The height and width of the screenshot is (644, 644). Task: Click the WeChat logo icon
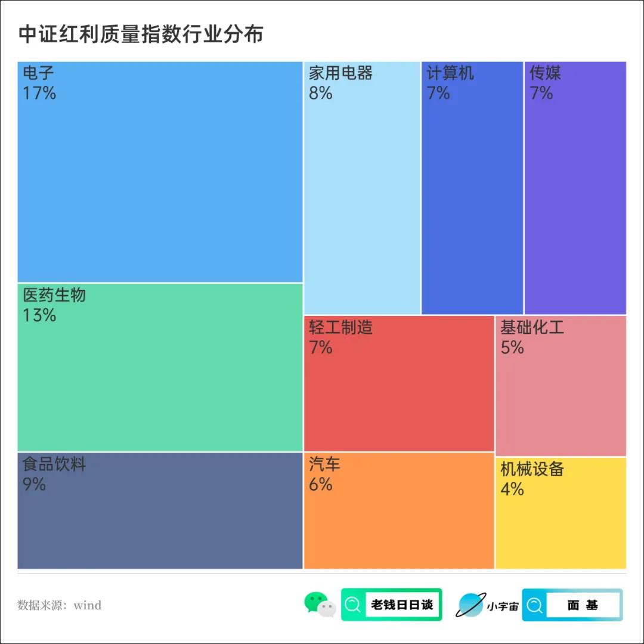pyautogui.click(x=320, y=605)
